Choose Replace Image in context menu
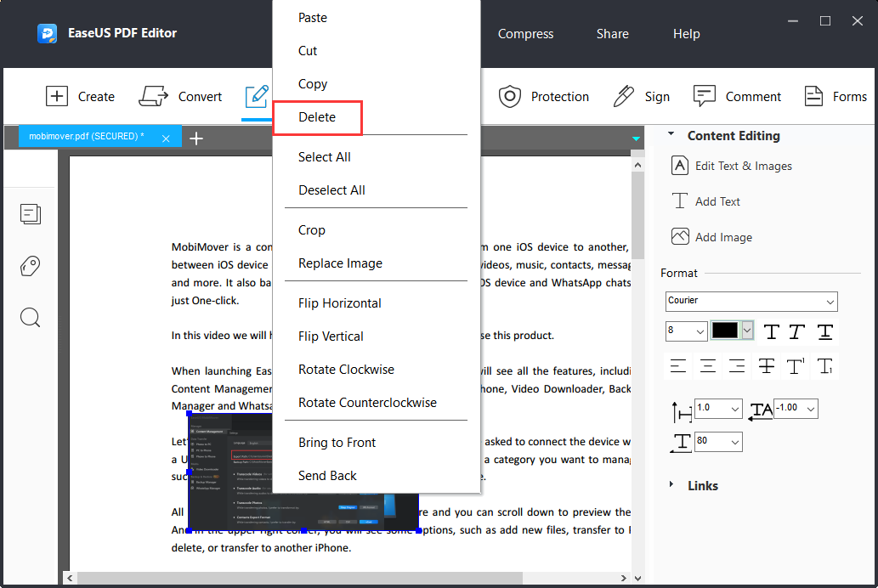878x588 pixels. [x=377, y=263]
